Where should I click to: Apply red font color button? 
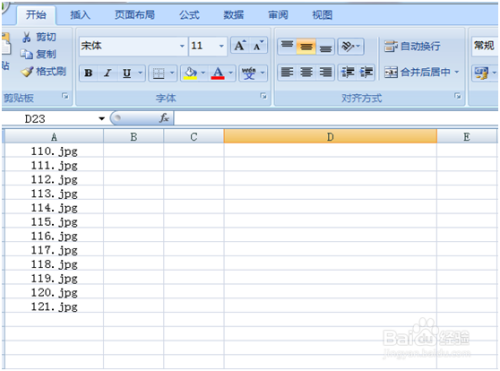point(218,73)
